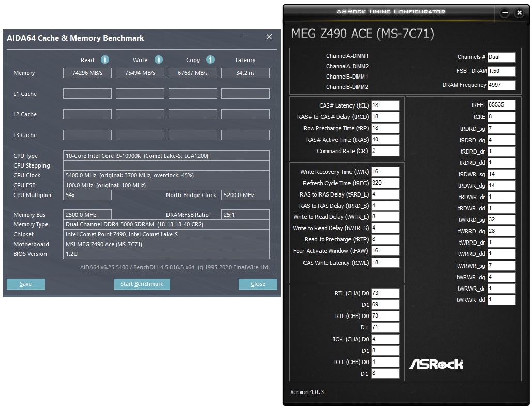This screenshot has height=408, width=532.
Task: Click the Close button in AIDA64
Action: coord(258,284)
